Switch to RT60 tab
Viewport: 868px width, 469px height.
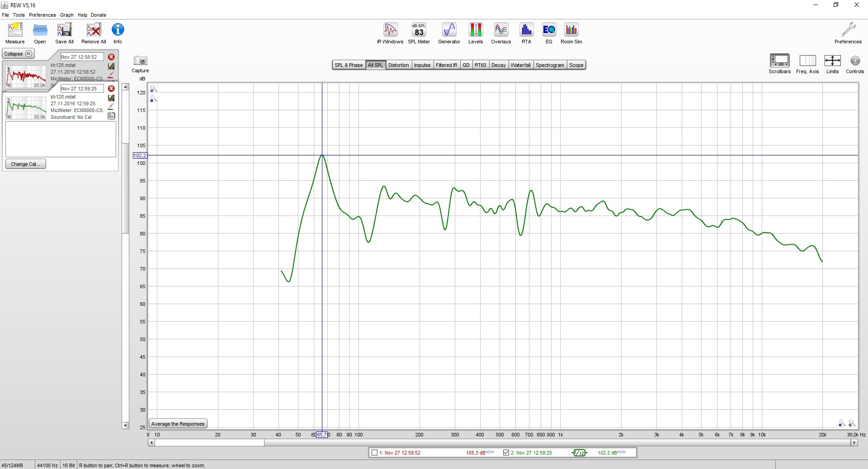click(481, 65)
